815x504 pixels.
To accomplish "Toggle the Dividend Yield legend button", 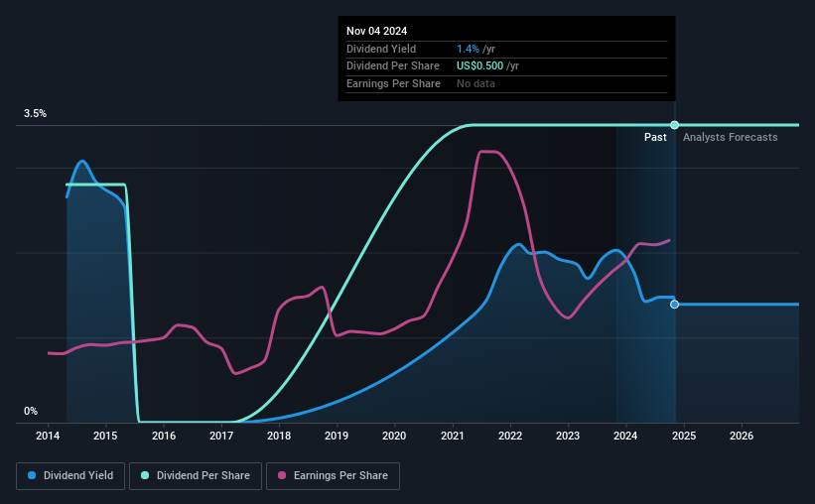I will [x=70, y=476].
